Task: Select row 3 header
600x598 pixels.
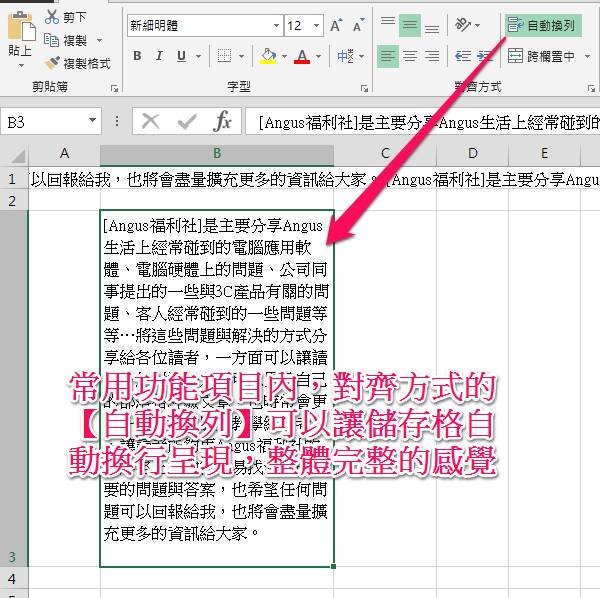Action: (x=13, y=388)
